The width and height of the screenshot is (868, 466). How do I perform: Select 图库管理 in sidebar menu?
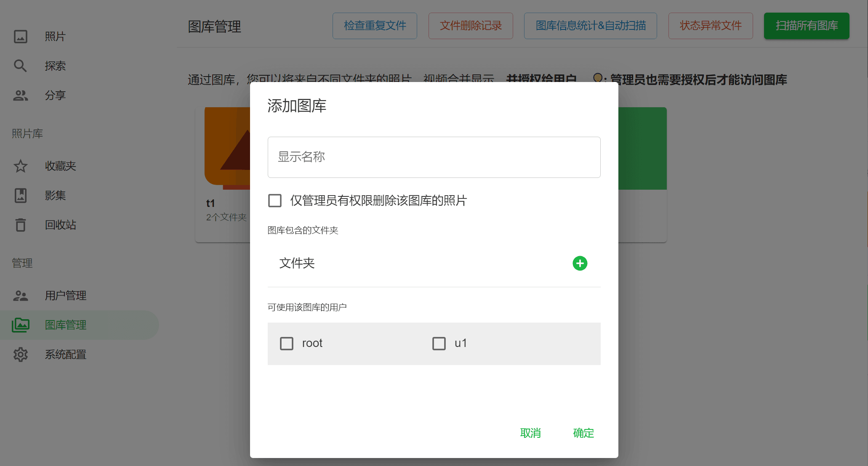coord(66,325)
